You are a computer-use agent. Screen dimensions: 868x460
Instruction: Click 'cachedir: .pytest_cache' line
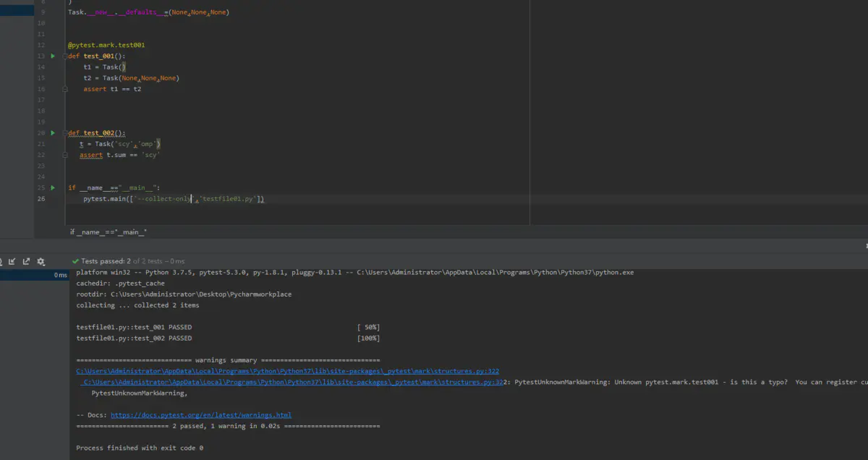(x=120, y=284)
